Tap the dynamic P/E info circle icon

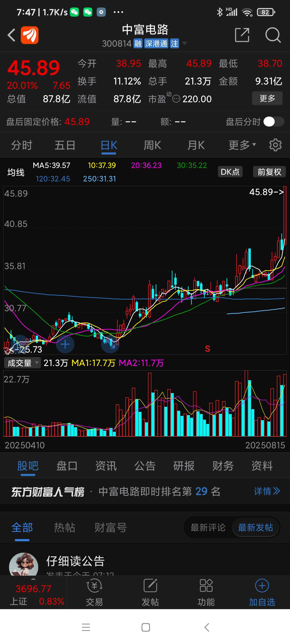[x=176, y=99]
